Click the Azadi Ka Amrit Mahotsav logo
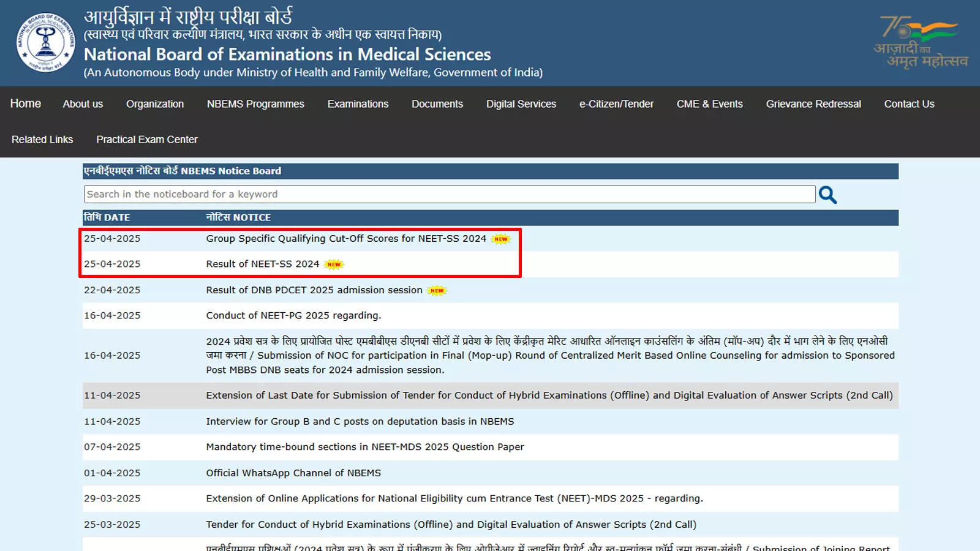980x551 pixels. point(921,43)
